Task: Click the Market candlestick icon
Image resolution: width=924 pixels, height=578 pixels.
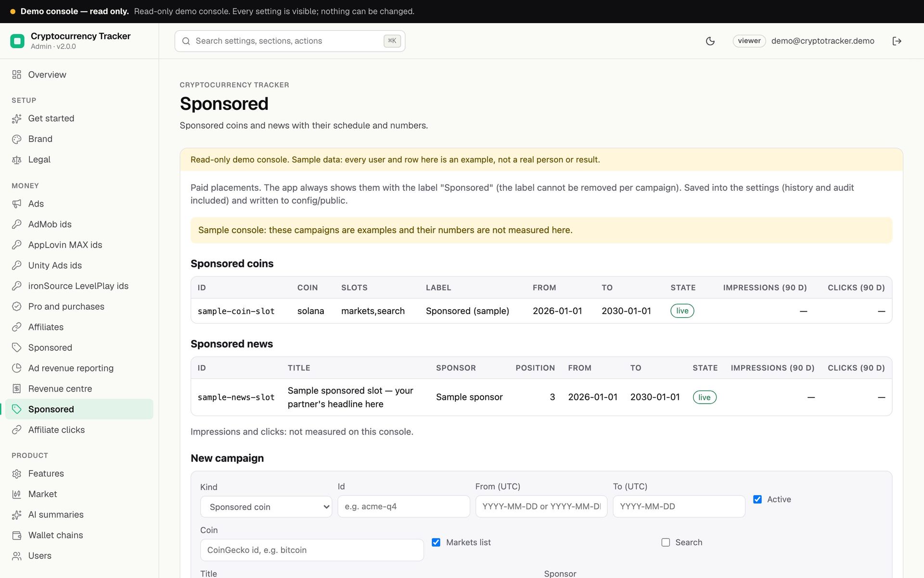Action: pyautogui.click(x=17, y=494)
